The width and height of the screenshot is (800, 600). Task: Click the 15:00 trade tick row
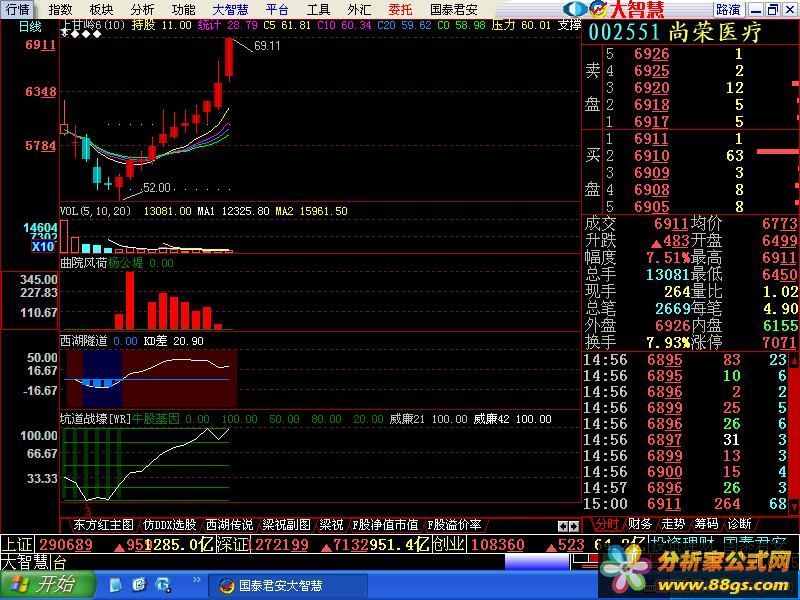685,504
